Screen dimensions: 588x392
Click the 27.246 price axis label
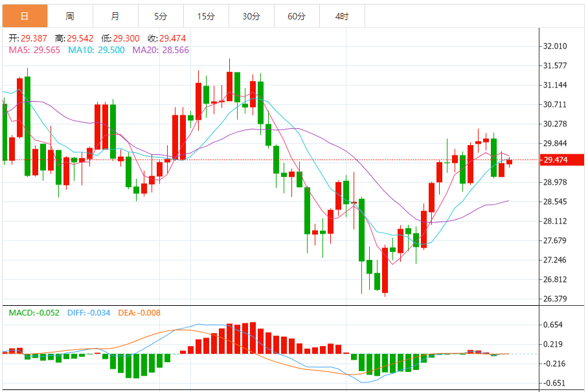click(x=555, y=260)
